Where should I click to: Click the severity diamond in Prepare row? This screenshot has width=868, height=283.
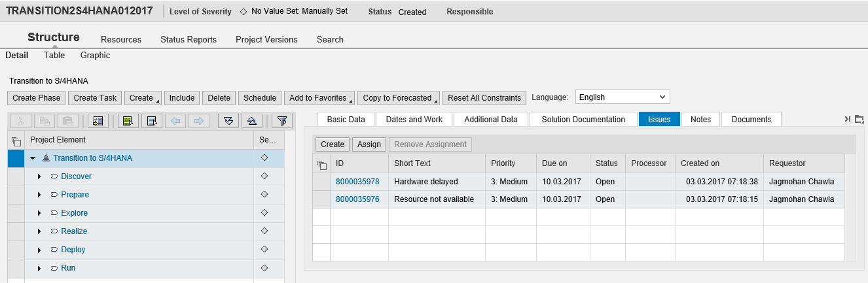coord(264,194)
